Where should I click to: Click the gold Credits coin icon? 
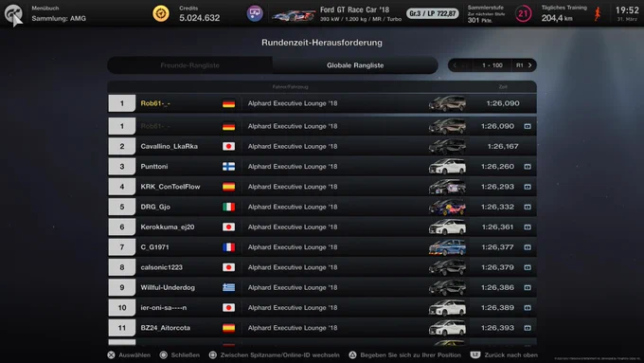point(161,13)
